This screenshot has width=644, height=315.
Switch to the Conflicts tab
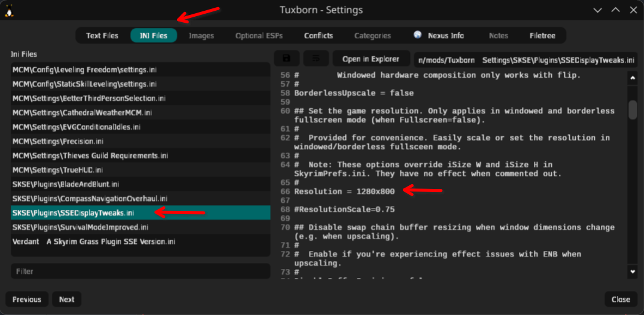318,36
